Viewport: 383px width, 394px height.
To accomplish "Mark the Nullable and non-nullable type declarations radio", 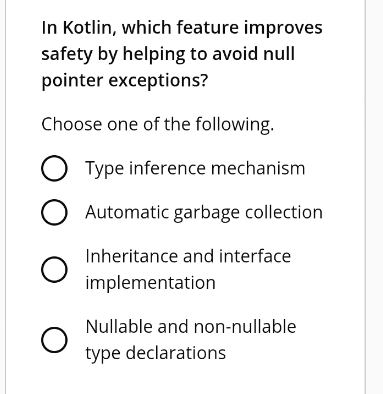I will tap(54, 339).
